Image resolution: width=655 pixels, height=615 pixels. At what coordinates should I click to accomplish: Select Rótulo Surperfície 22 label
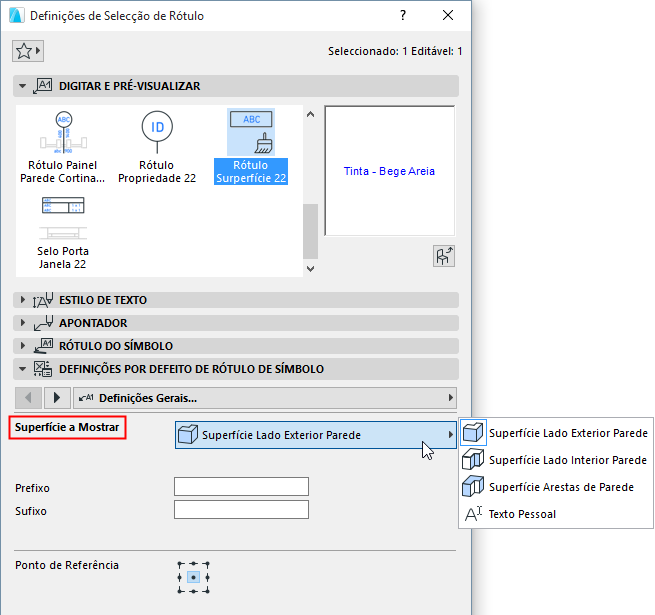click(x=251, y=147)
